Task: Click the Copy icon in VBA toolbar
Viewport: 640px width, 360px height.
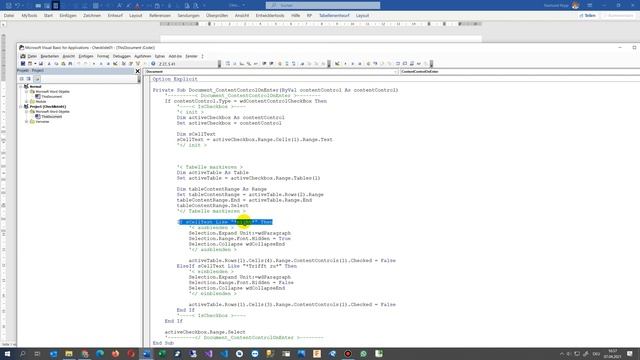Action: [x=56, y=64]
